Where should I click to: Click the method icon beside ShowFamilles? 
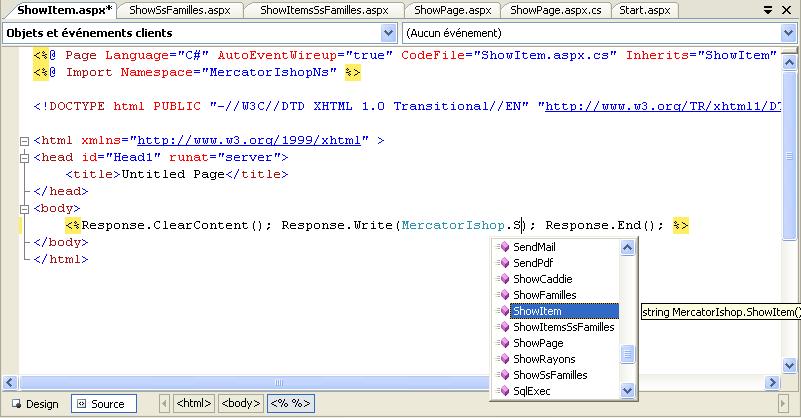pos(503,295)
